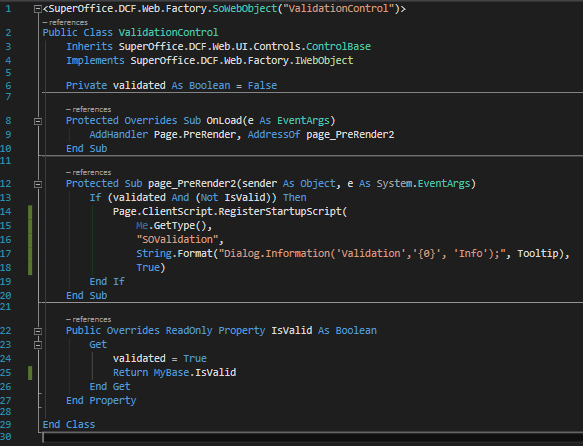Collapse the ValidationControl class outline at line 1
Viewport: 583px width, 446px height.
pyautogui.click(x=38, y=9)
